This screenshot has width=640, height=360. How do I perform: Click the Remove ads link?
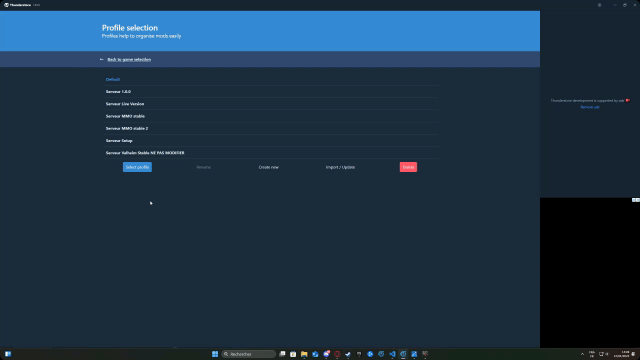(x=590, y=107)
